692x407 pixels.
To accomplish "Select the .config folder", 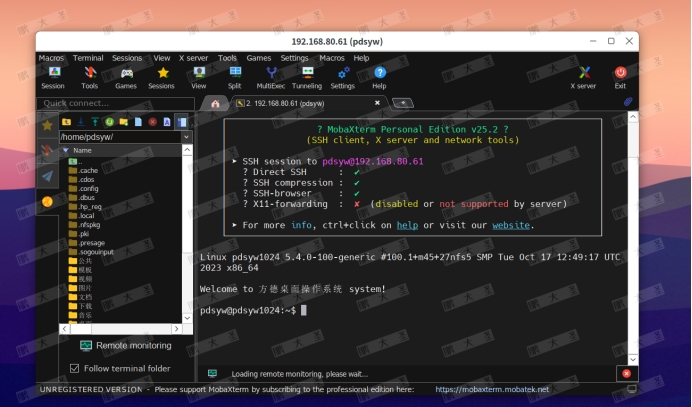I will coord(83,188).
